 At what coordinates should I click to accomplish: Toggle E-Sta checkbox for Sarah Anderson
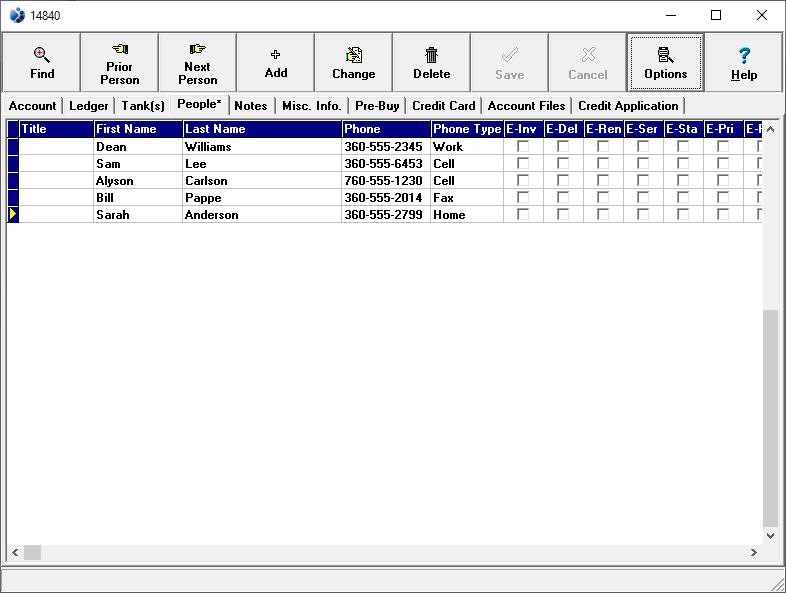pyautogui.click(x=683, y=215)
